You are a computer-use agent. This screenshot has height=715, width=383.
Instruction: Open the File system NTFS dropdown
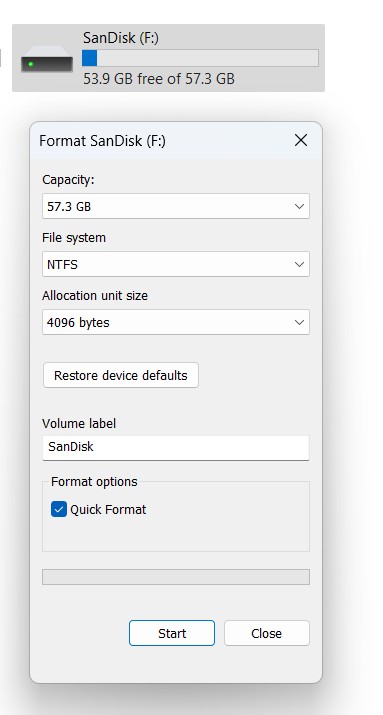tap(176, 264)
